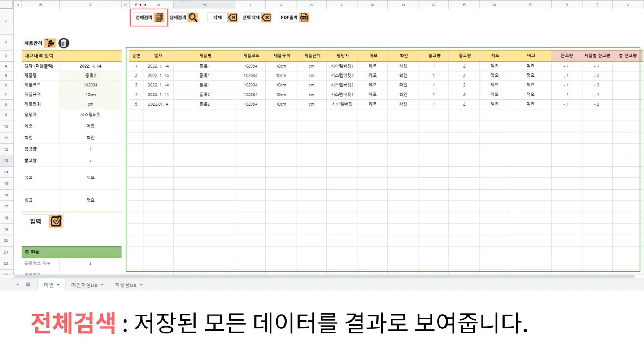The width and height of the screenshot is (644, 362).
Task: Click the 제품별 잔고량 value - 3 in table row 3
Action: tap(596, 85)
